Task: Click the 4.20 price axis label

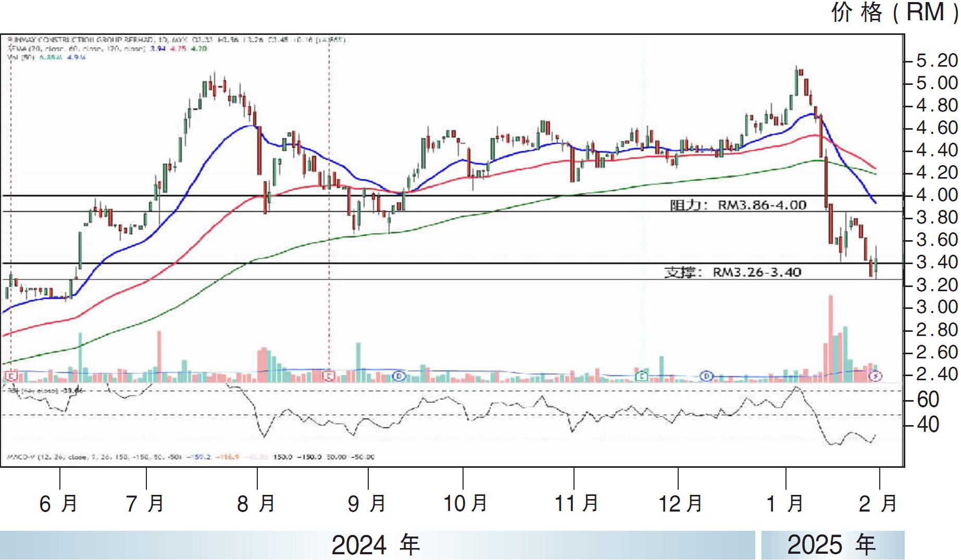Action: click(937, 172)
